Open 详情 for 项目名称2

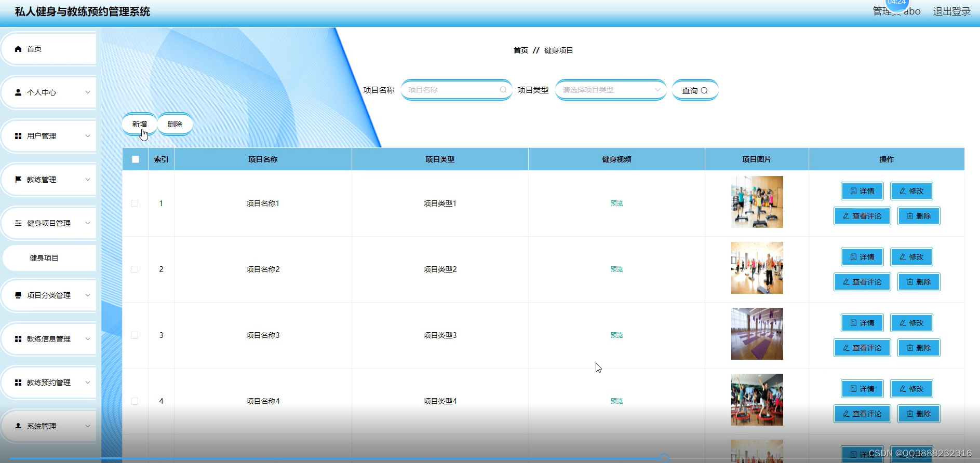pyautogui.click(x=862, y=257)
